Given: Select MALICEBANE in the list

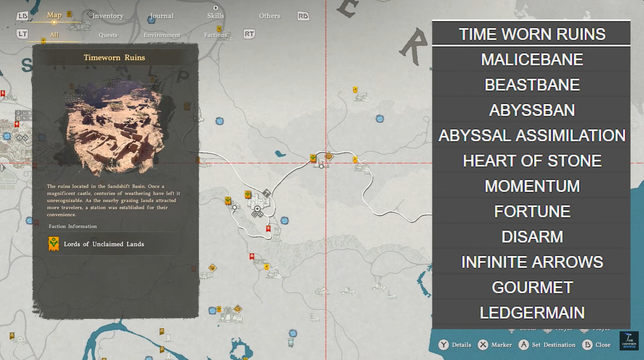Looking at the screenshot, I should point(531,59).
